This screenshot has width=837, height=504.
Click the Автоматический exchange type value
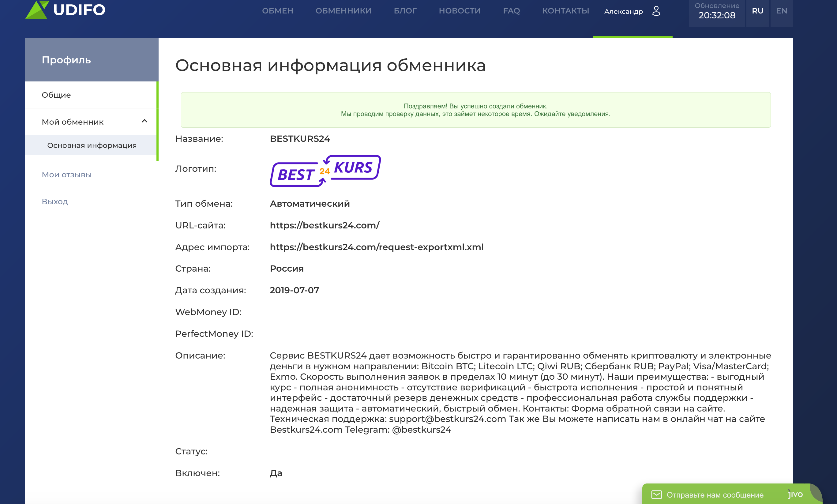coord(310,204)
